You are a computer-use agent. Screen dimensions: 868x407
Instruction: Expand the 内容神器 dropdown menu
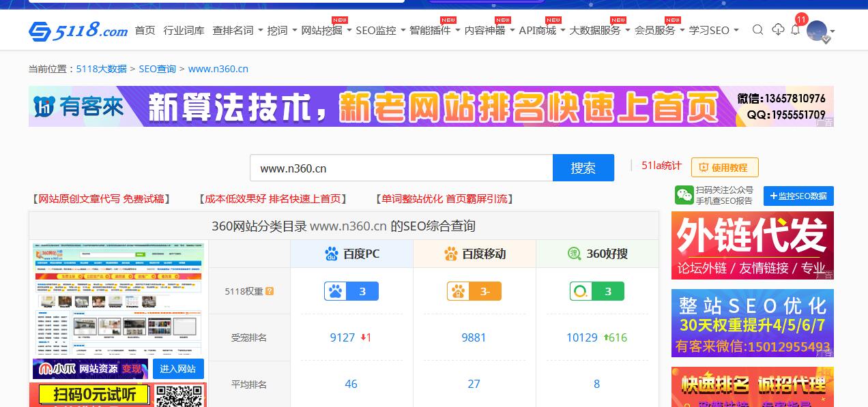point(489,30)
